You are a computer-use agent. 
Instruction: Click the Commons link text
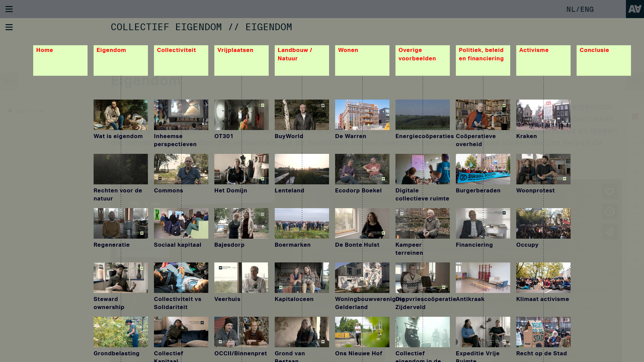[168, 190]
